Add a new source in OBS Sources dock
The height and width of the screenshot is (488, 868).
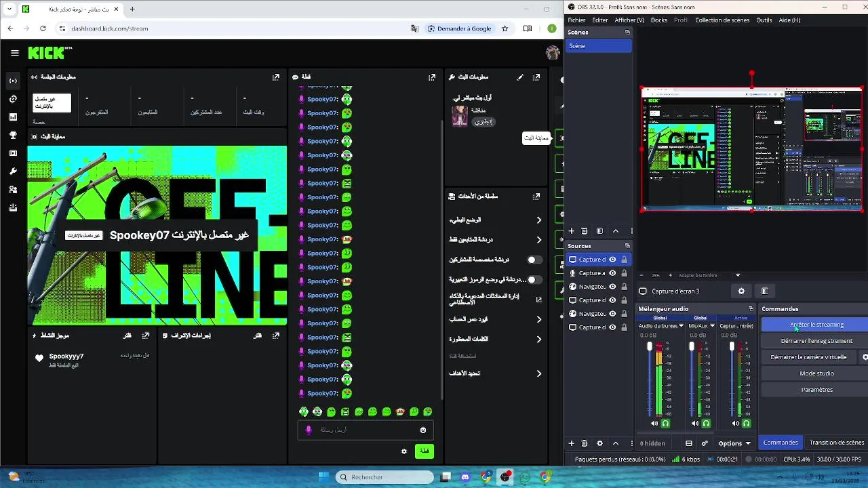click(x=572, y=443)
